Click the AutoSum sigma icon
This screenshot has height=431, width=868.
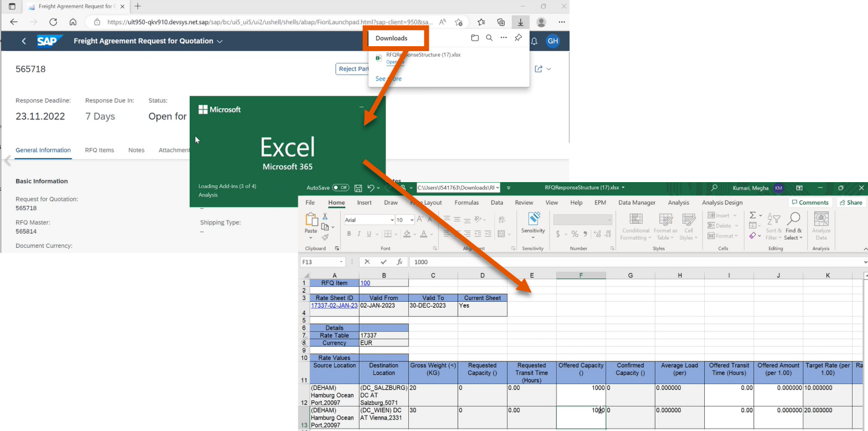pos(753,215)
